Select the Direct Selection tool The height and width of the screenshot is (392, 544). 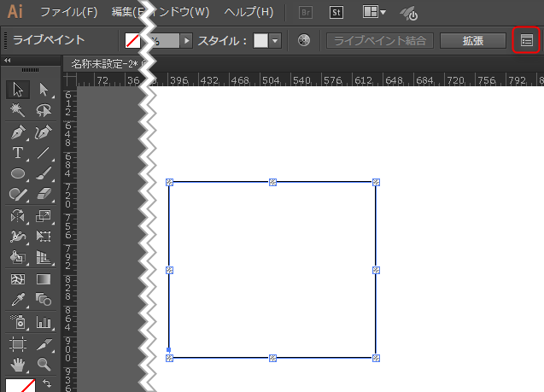click(x=44, y=90)
